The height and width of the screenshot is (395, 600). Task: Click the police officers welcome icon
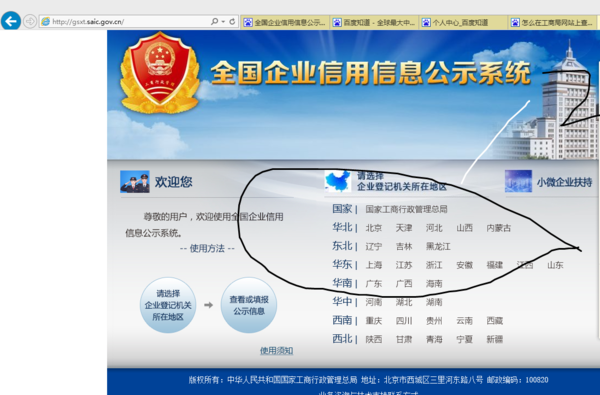click(134, 181)
